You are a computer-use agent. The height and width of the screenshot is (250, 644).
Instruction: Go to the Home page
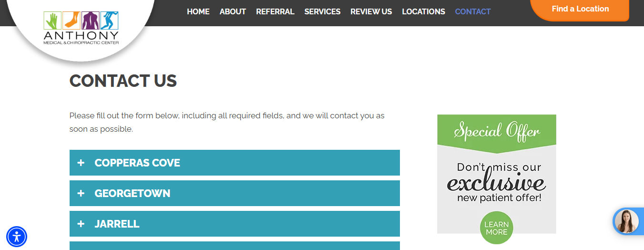[198, 11]
